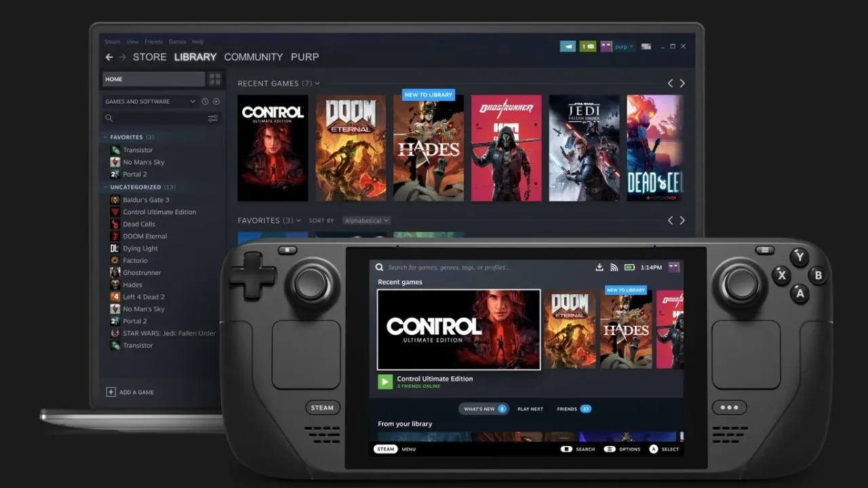Open the Friends menu in laptop menu bar
Image resolution: width=868 pixels, height=488 pixels.
pyautogui.click(x=153, y=41)
